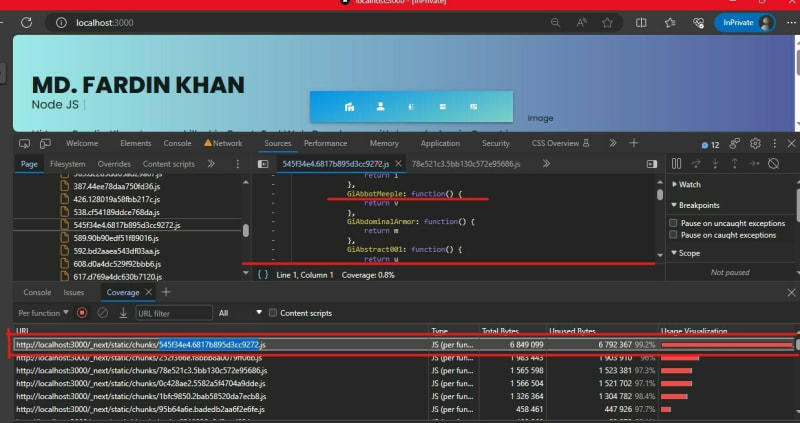Click the home icon in page navbar
This screenshot has height=423, width=800.
349,107
